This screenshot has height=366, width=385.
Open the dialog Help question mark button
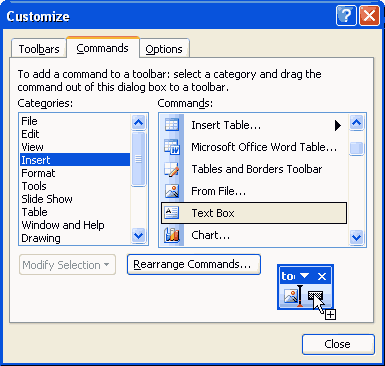click(346, 16)
